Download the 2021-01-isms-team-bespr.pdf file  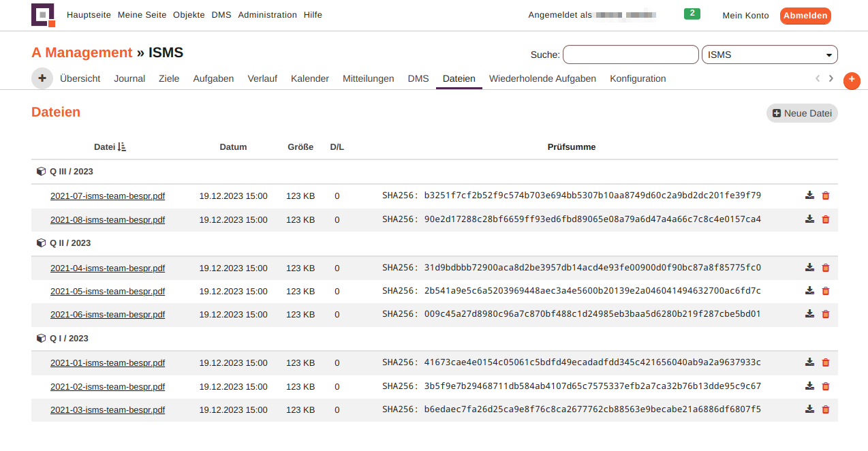(809, 362)
